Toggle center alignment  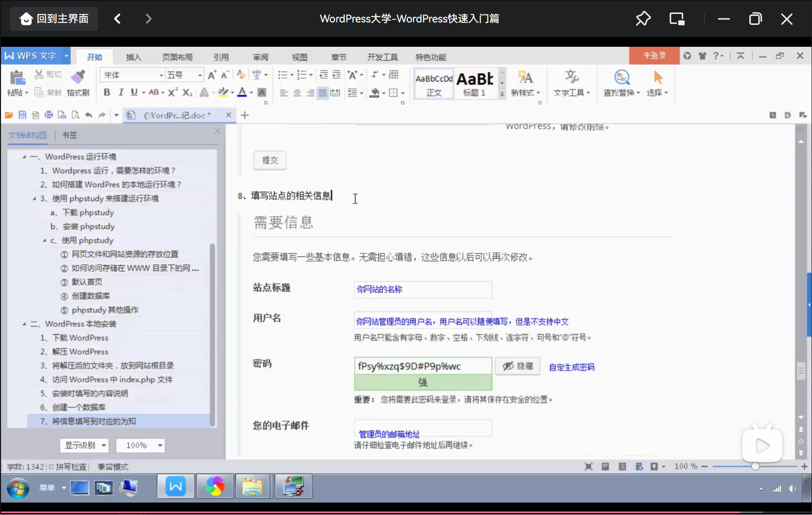tap(297, 93)
